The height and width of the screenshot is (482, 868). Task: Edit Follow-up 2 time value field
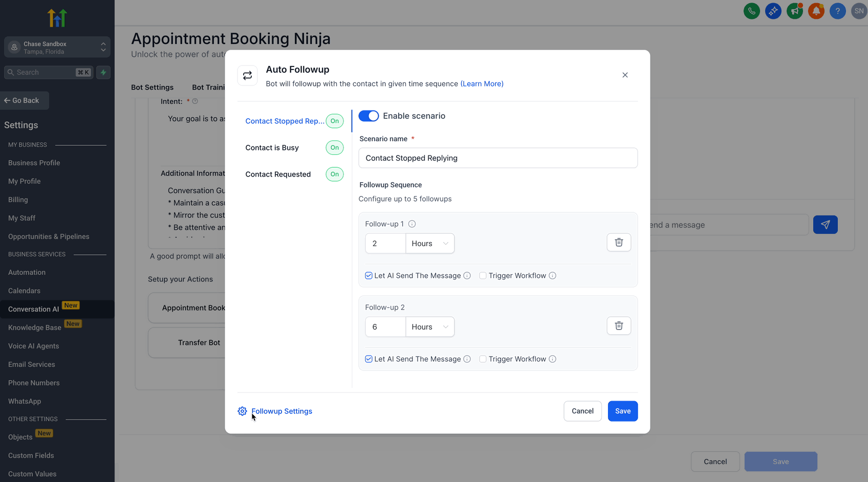pos(385,327)
